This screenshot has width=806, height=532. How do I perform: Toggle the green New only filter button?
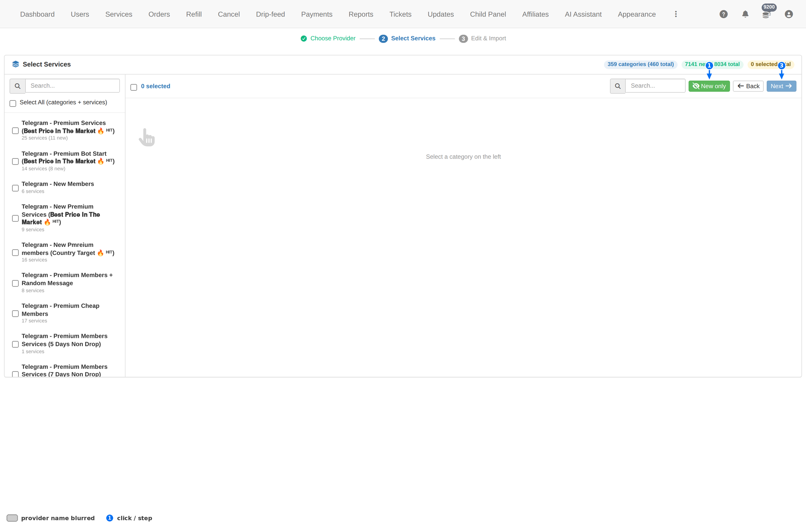click(x=709, y=86)
